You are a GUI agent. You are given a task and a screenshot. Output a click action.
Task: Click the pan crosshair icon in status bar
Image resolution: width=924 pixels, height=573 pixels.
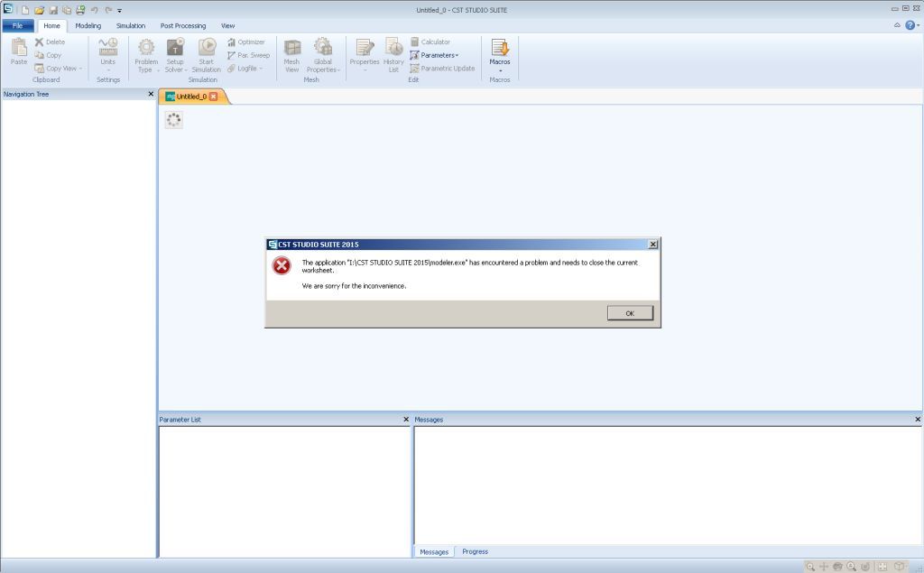pos(824,567)
